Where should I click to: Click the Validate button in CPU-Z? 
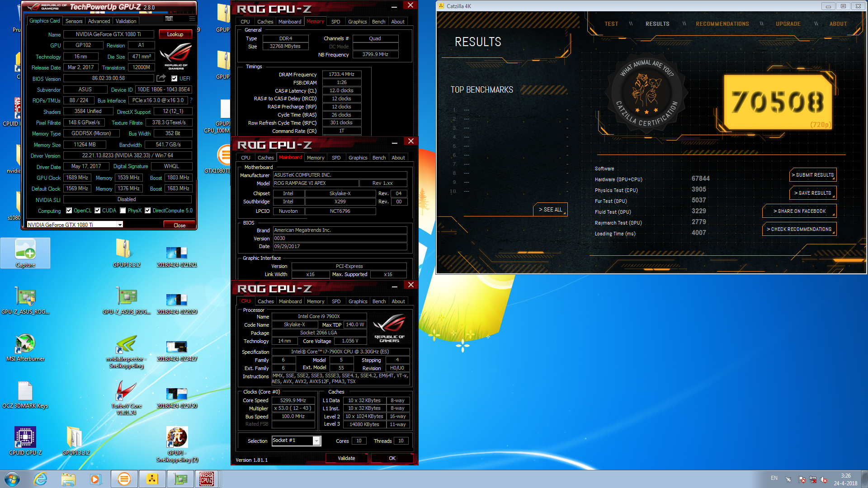(x=347, y=458)
